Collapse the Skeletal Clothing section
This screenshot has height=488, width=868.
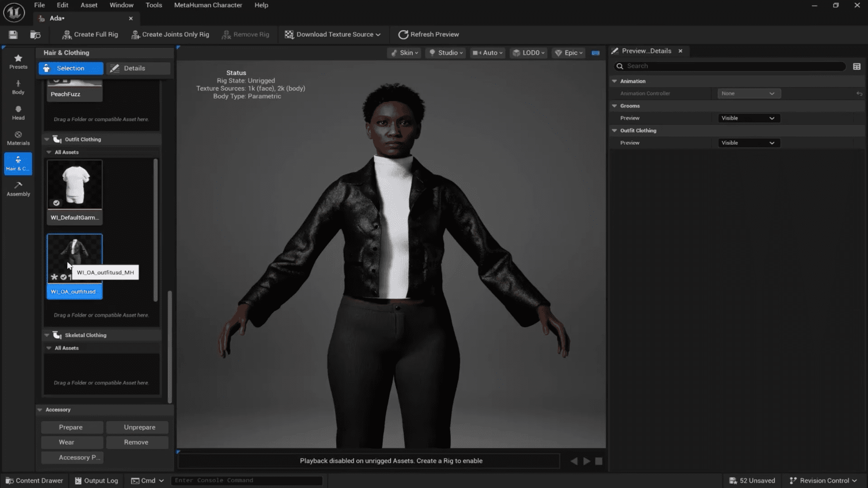coord(47,335)
